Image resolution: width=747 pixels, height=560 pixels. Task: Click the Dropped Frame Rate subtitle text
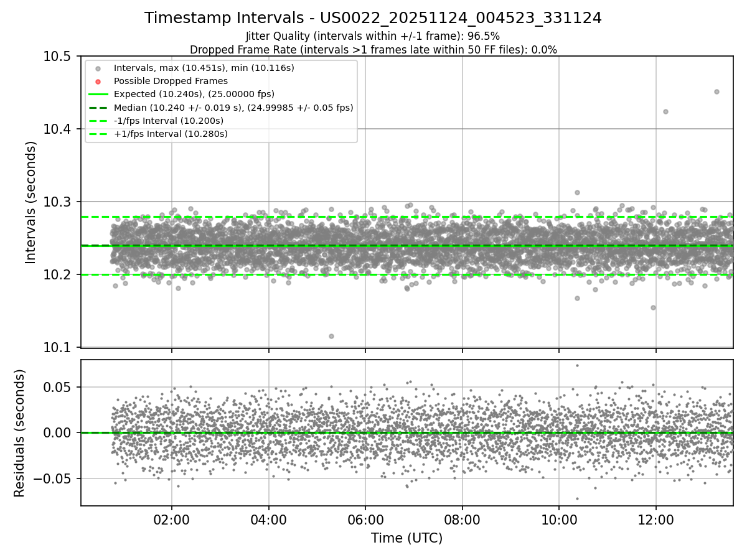(x=373, y=50)
